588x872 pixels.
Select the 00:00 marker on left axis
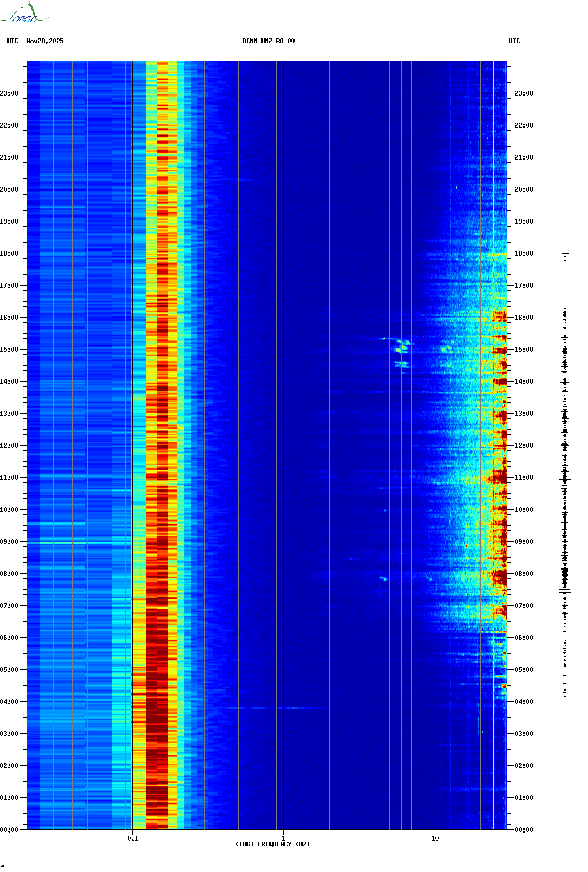coord(9,830)
